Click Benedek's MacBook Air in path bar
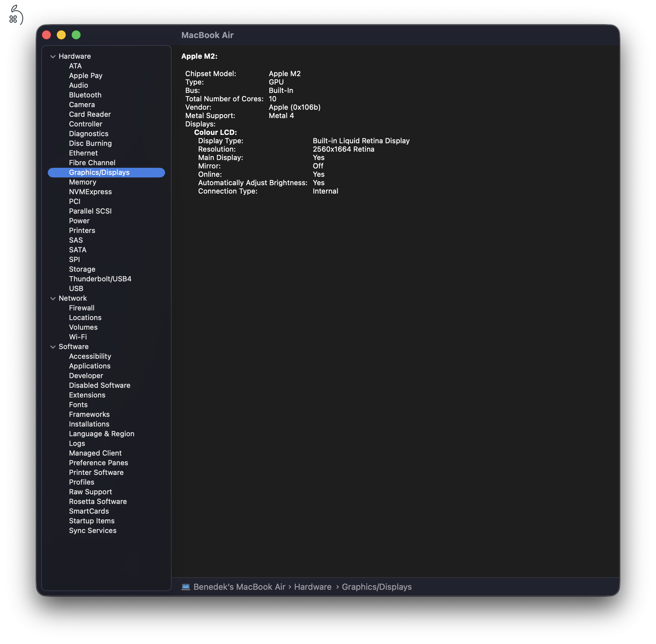Image resolution: width=656 pixels, height=644 pixels. point(239,587)
